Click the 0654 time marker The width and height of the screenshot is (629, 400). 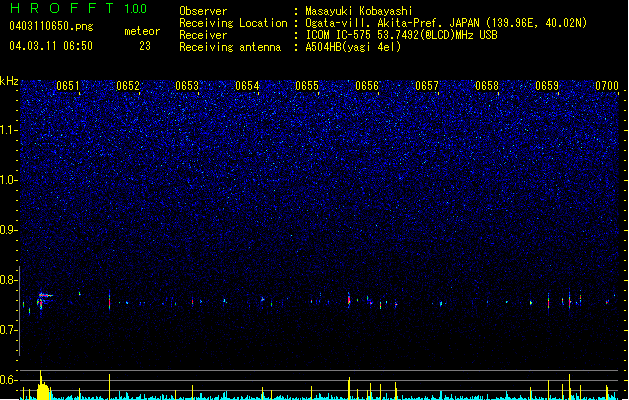click(248, 86)
